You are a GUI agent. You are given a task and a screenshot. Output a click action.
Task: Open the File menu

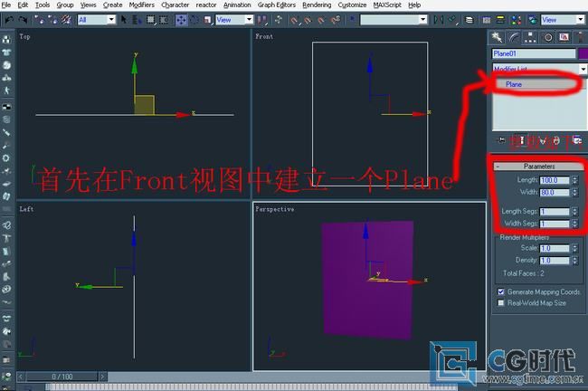click(x=6, y=5)
